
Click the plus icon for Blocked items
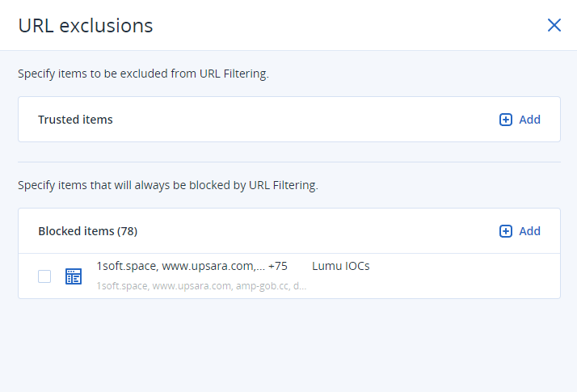506,231
